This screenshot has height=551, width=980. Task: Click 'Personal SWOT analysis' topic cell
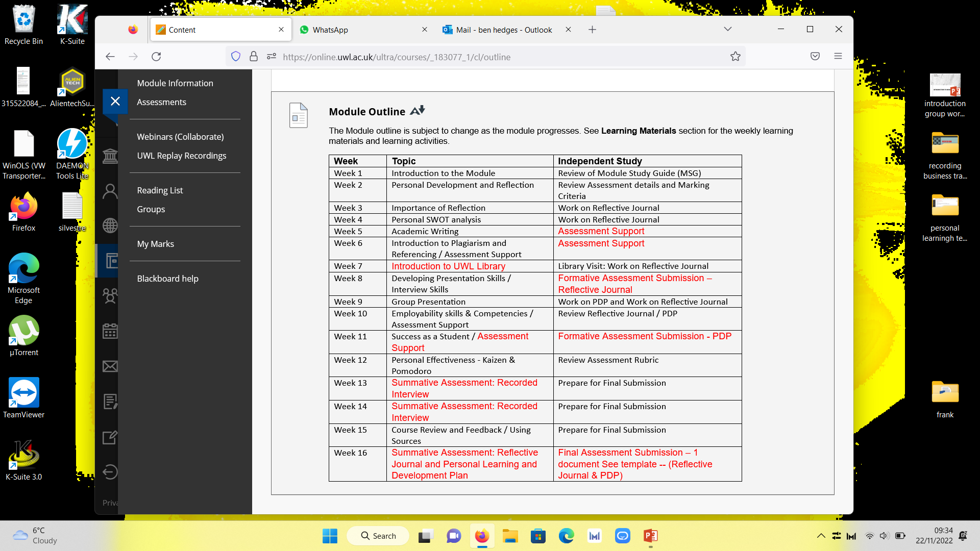[436, 220]
